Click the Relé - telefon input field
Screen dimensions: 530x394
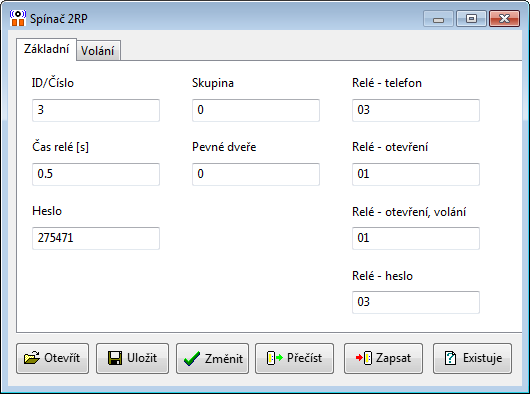point(416,110)
